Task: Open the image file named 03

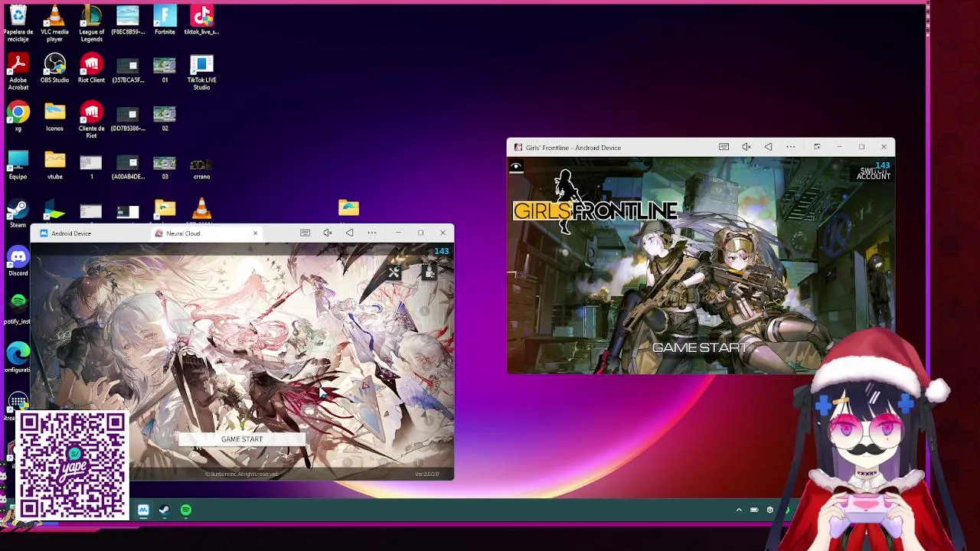Action: pyautogui.click(x=165, y=165)
